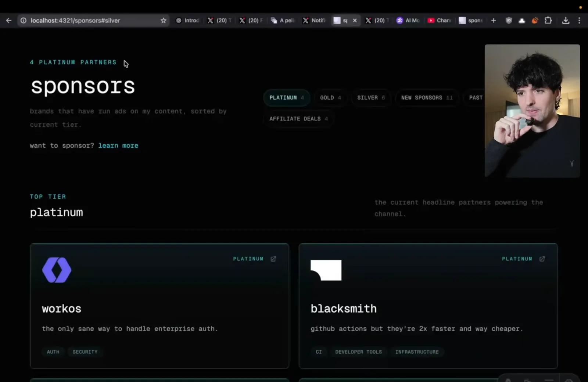Open the browser downloads icon
The image size is (588, 382).
[x=566, y=21]
